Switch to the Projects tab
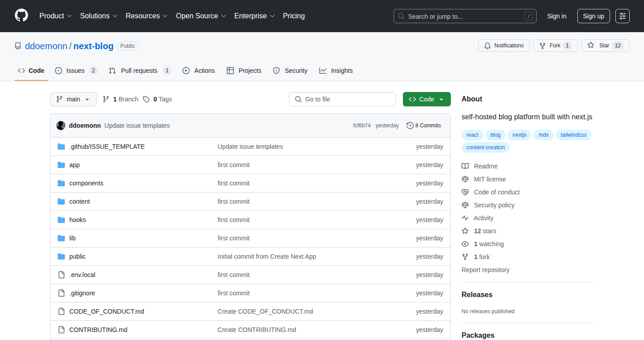644x340 pixels. (x=244, y=71)
